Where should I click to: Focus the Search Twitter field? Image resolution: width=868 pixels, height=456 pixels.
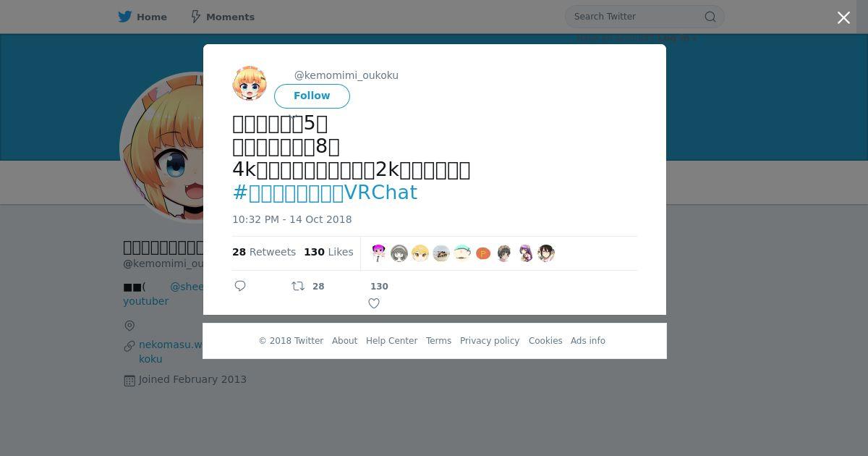coord(637,17)
